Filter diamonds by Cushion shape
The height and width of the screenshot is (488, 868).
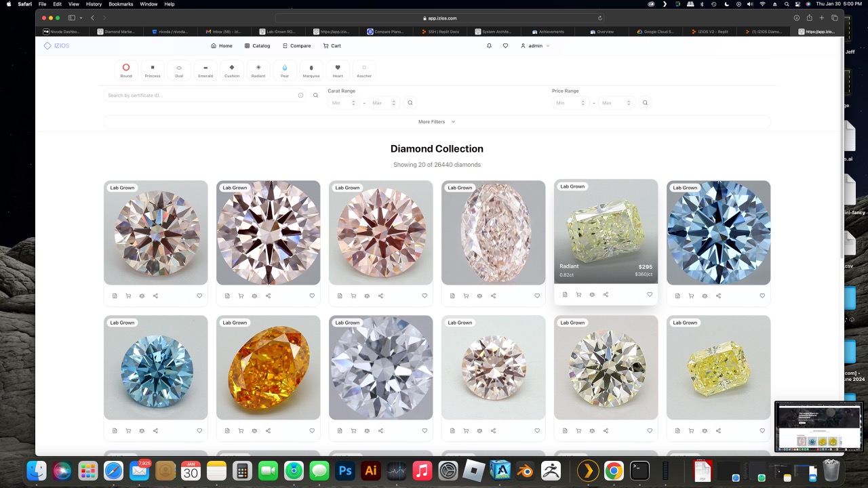click(x=232, y=70)
